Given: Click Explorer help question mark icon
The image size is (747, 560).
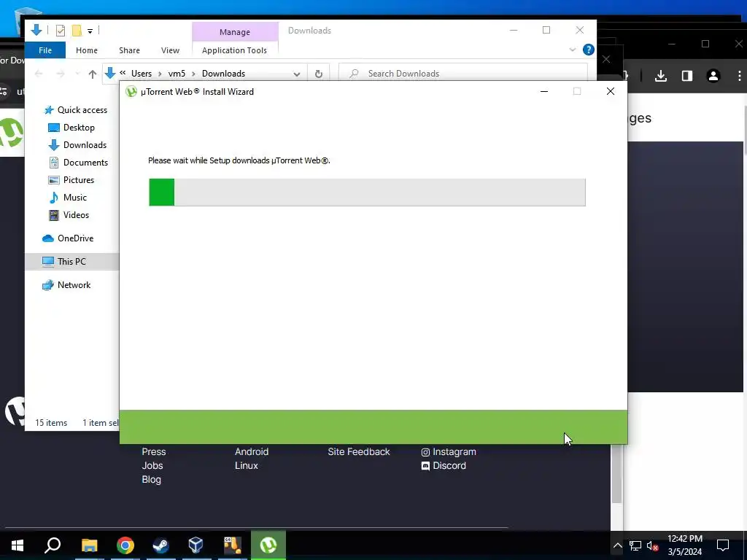Looking at the screenshot, I should 589,50.
